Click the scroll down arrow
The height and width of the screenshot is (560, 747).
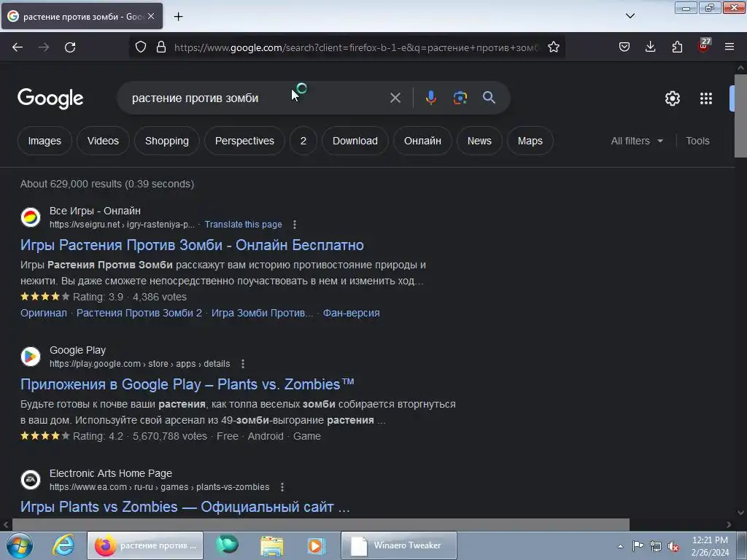[x=740, y=513]
